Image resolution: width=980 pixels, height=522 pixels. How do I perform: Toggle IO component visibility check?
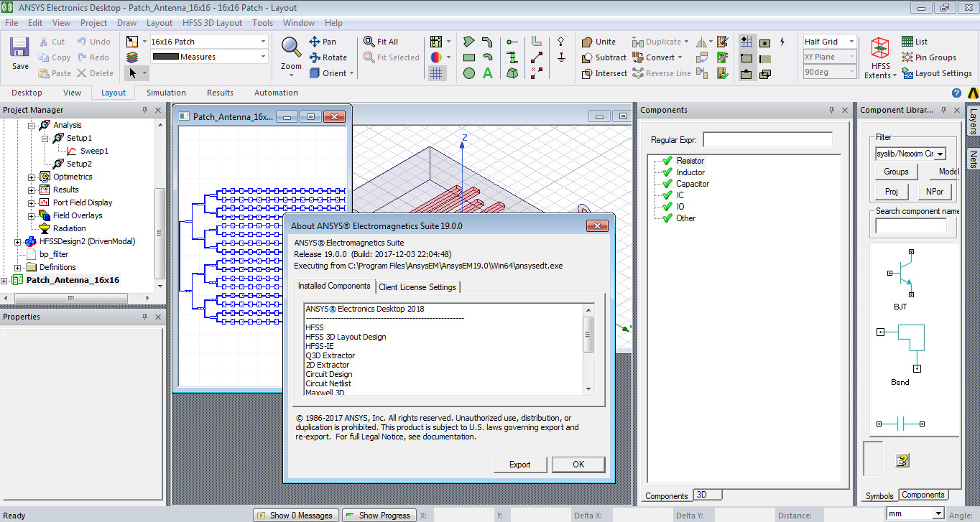point(667,207)
